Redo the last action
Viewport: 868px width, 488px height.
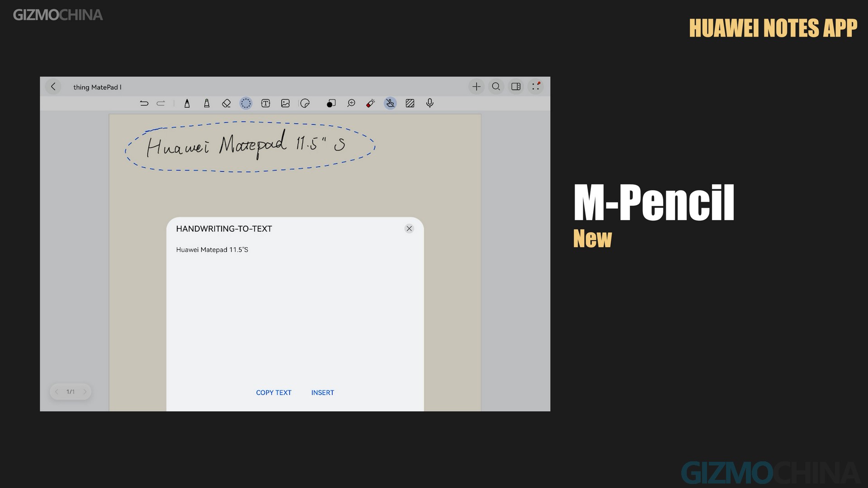point(161,103)
